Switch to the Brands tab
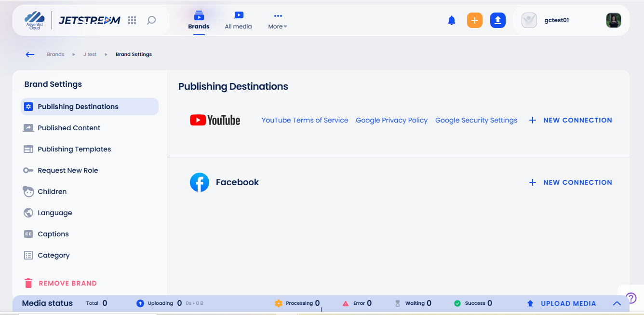The width and height of the screenshot is (644, 315). 199,21
